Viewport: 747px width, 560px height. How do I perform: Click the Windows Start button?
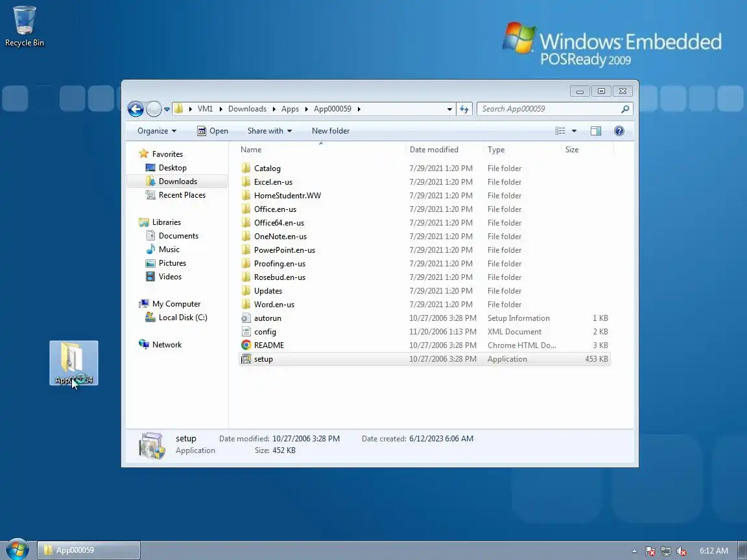[x=17, y=550]
